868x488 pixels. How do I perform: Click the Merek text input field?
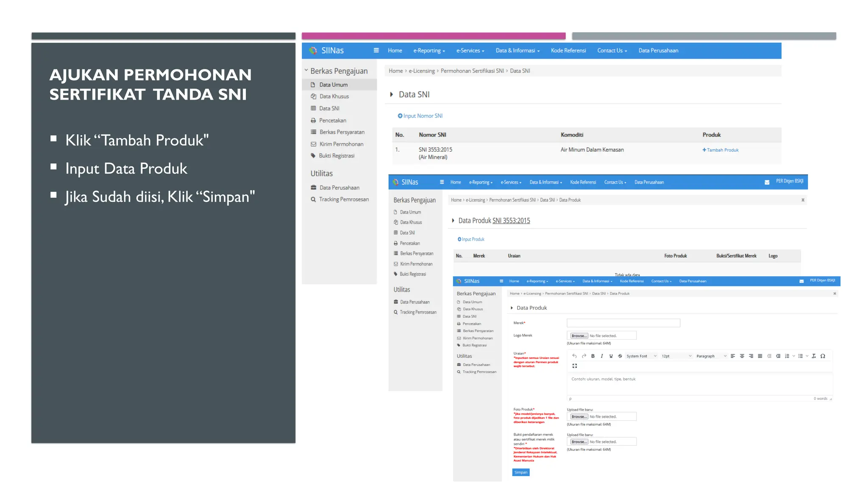tap(623, 323)
